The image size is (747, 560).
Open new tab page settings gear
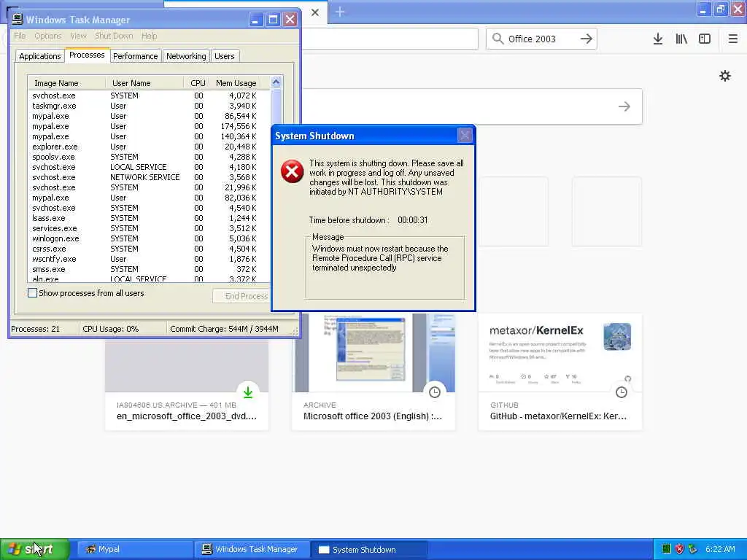(725, 76)
